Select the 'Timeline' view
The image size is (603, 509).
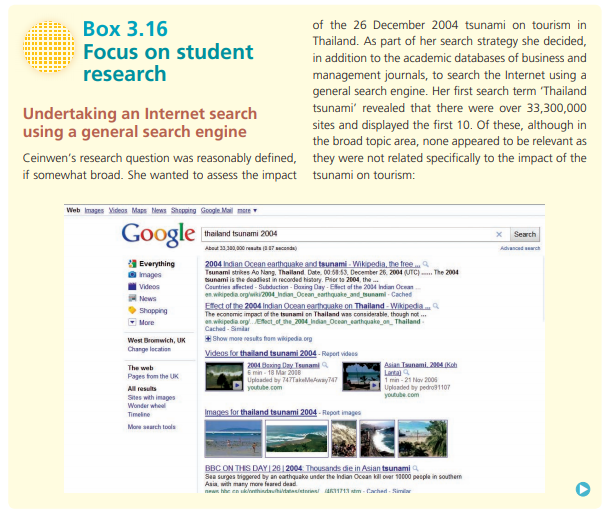pyautogui.click(x=139, y=414)
